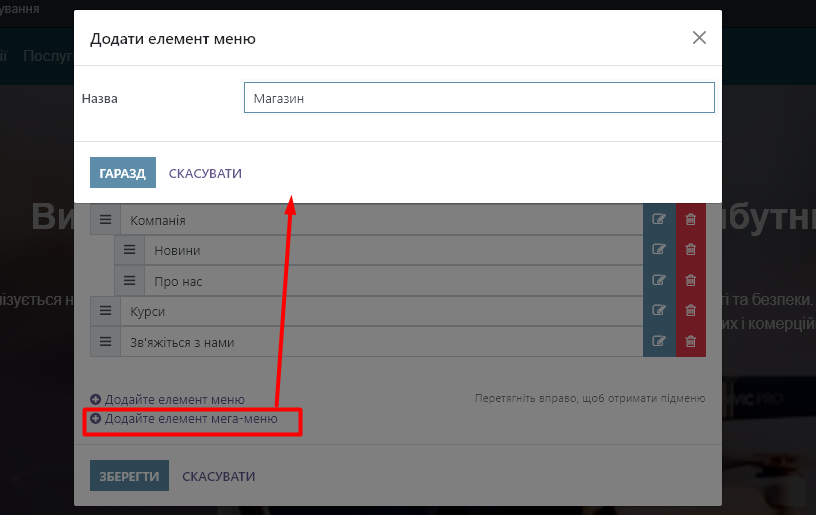Viewport: 816px width, 515px height.
Task: Click drag handle of Компанія row
Action: [x=106, y=220]
